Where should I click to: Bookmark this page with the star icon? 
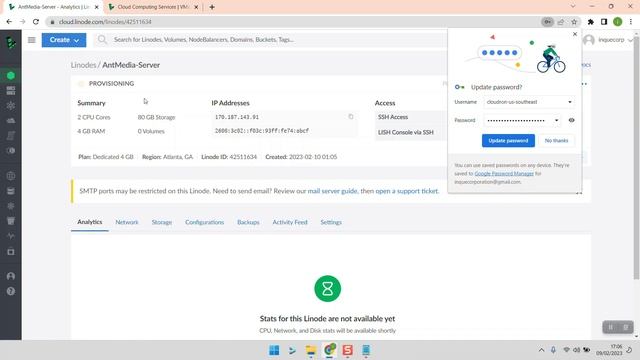[x=574, y=22]
